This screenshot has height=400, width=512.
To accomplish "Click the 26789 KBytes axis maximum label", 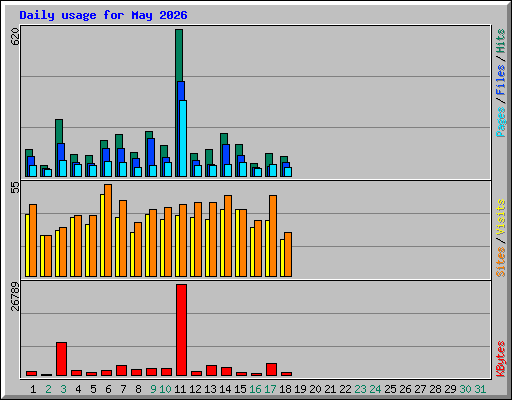I will pyautogui.click(x=15, y=296).
